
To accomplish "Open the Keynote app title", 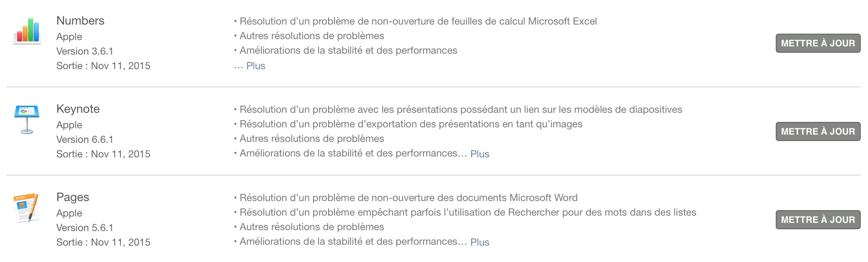I will 78,109.
